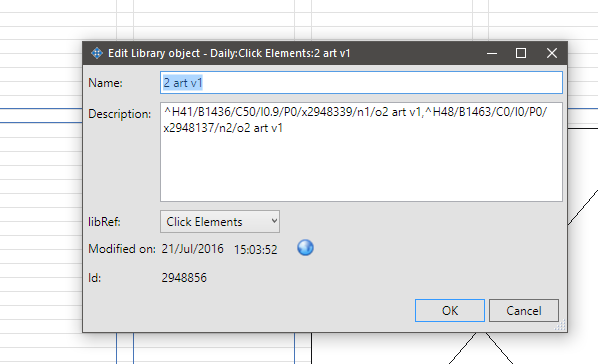The image size is (598, 364).
Task: Open the libRef Click Elements combo box
Action: point(220,221)
